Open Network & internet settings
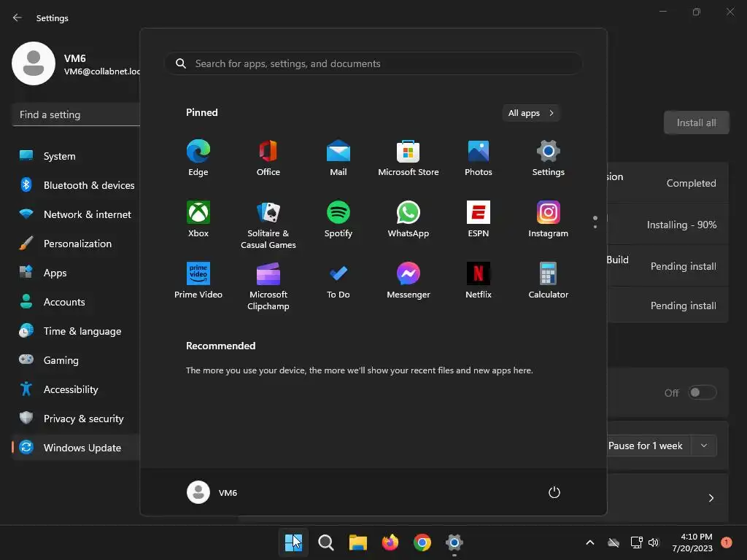Screen dimensions: 747x560 tap(76, 214)
